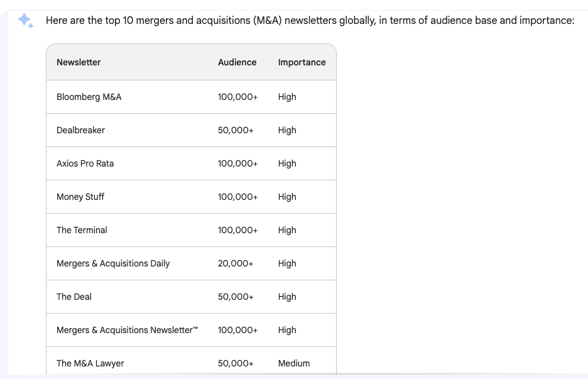The height and width of the screenshot is (379, 588).
Task: Click The M&A Lawyer cell
Action: [x=90, y=363]
